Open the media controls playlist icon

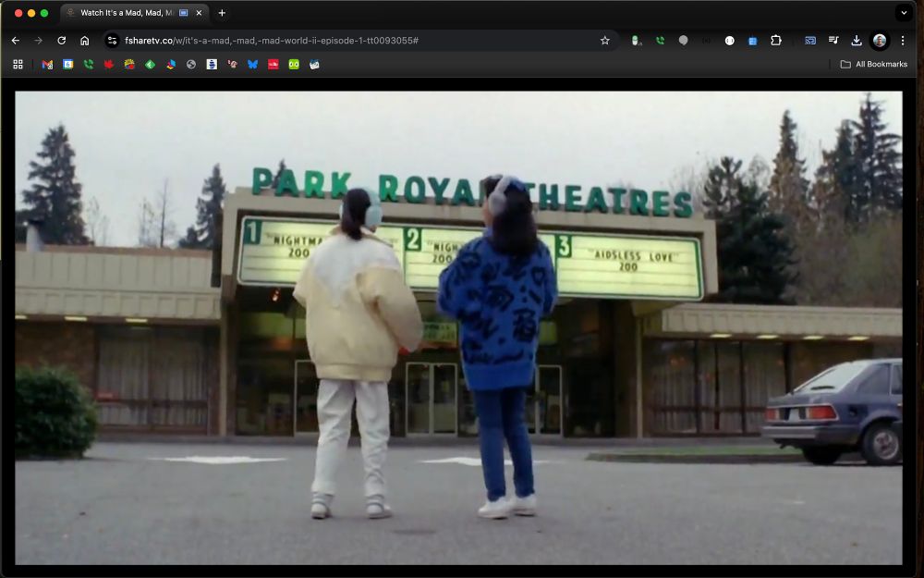833,41
